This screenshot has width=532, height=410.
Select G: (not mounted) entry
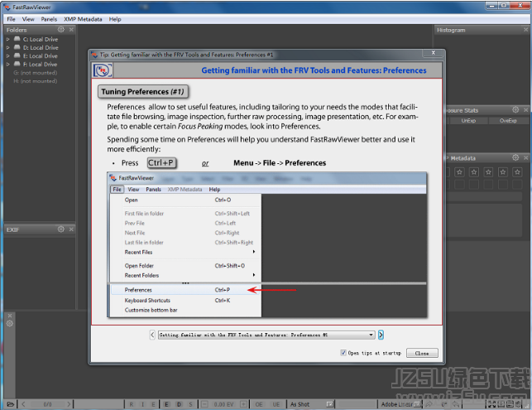36,73
